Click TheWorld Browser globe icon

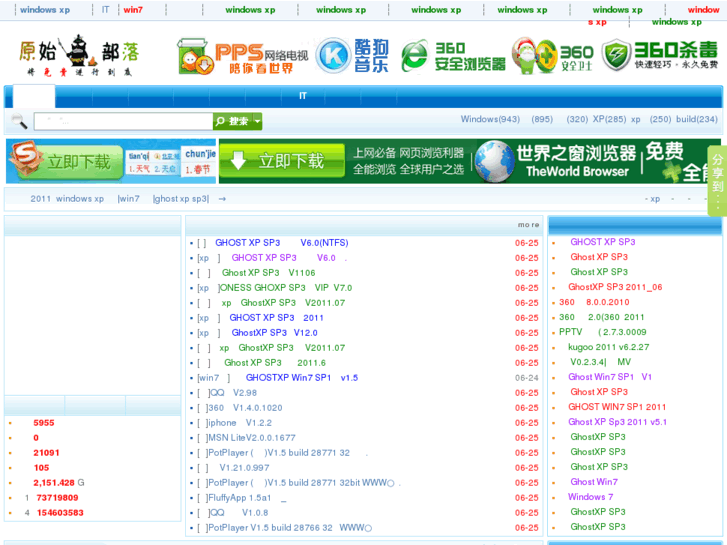tap(494, 161)
